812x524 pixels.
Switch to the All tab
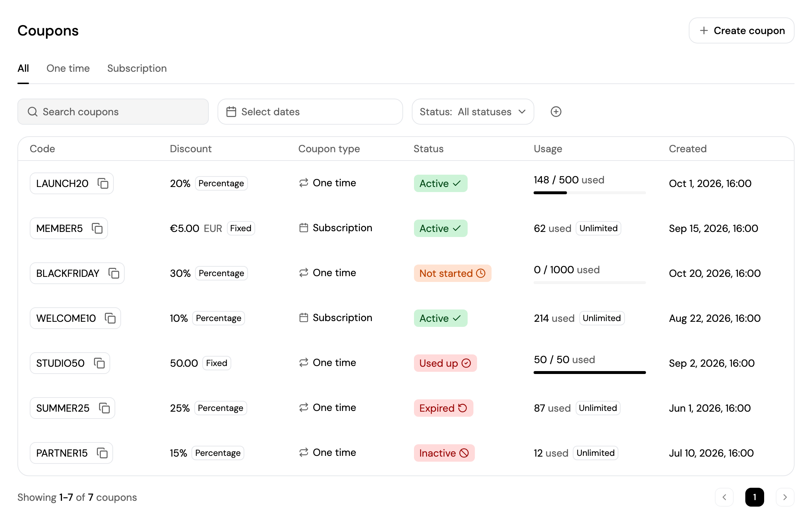(x=23, y=68)
